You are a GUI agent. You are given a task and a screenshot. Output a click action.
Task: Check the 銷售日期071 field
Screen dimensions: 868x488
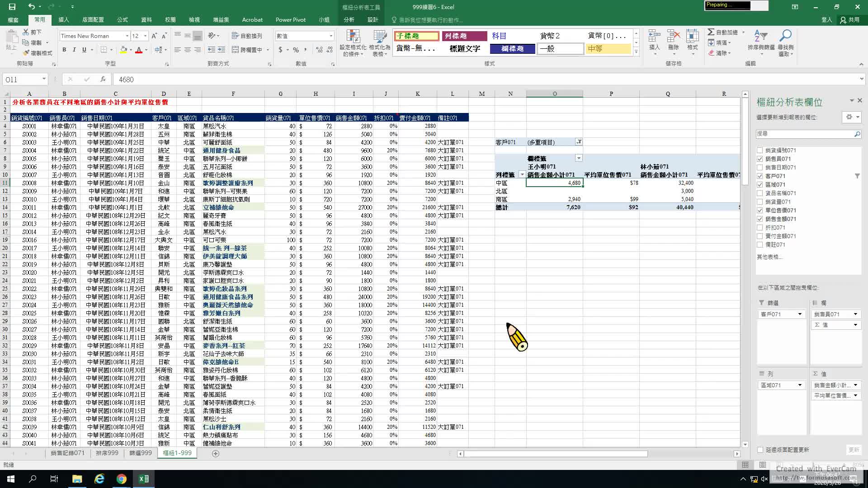click(x=760, y=168)
